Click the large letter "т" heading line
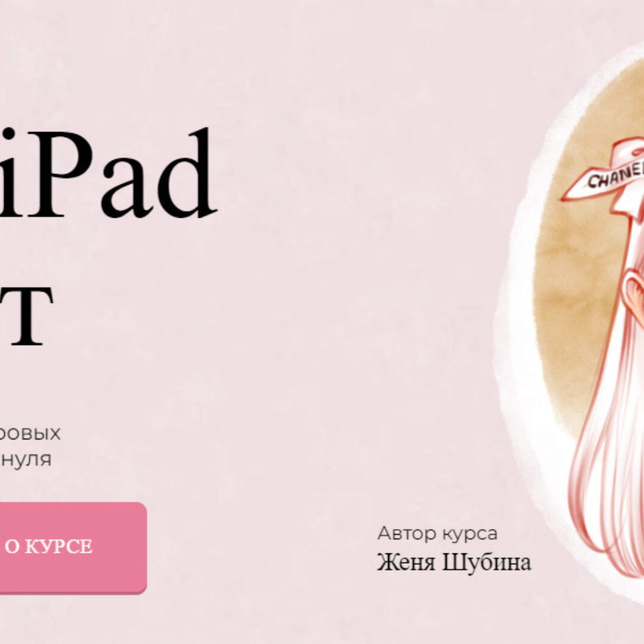Image resolution: width=644 pixels, height=644 pixels. click(27, 316)
